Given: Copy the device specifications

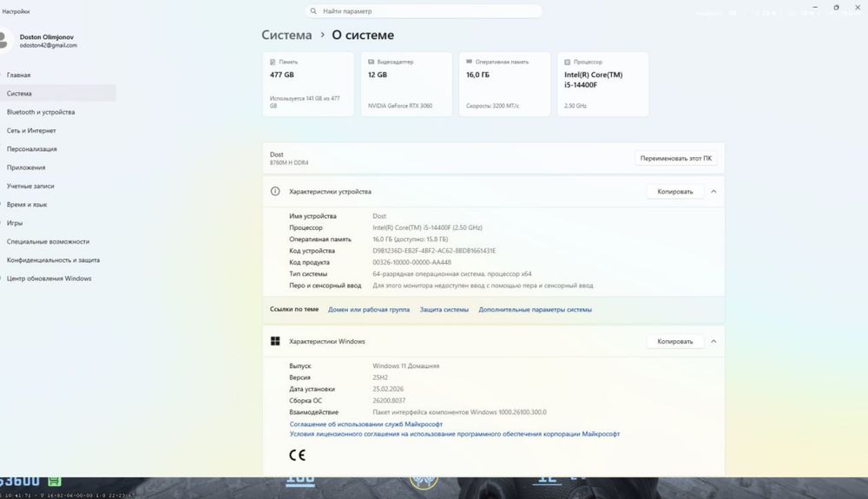Looking at the screenshot, I should pos(674,192).
